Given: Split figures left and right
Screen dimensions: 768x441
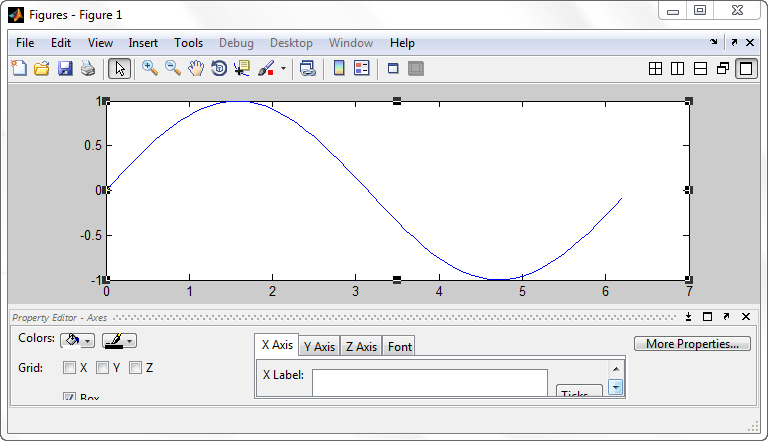Looking at the screenshot, I should click(677, 69).
